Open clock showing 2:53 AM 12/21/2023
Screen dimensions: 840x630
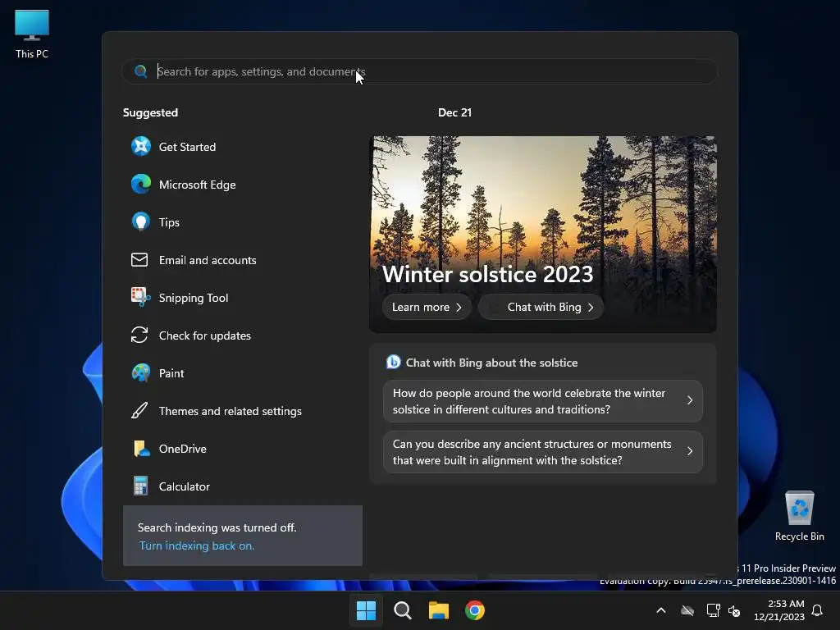coord(779,610)
